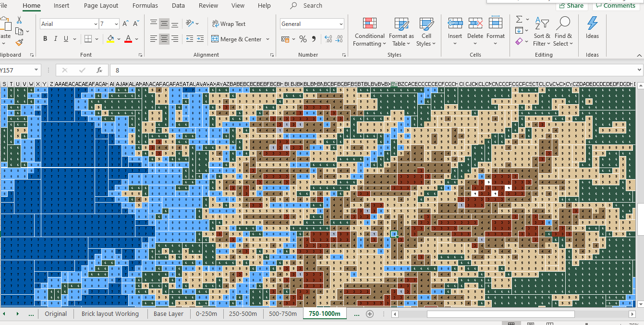Open the Home ribbon tab
The image size is (644, 325).
32,6
